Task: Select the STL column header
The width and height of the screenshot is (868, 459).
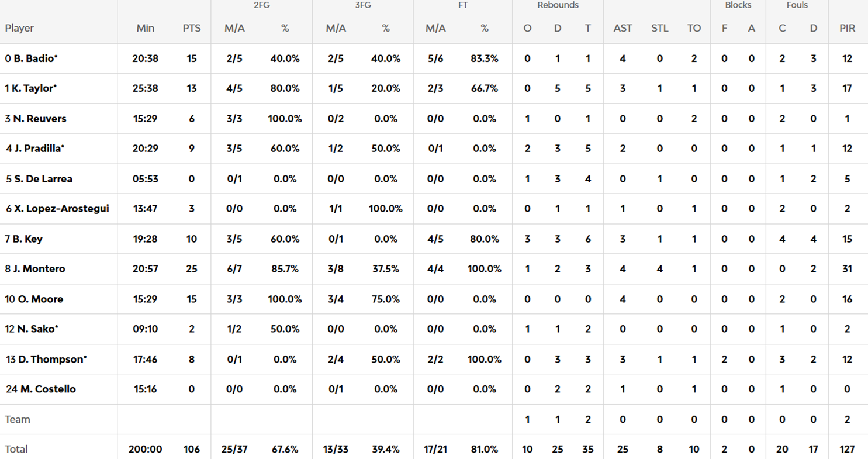Action: click(659, 28)
